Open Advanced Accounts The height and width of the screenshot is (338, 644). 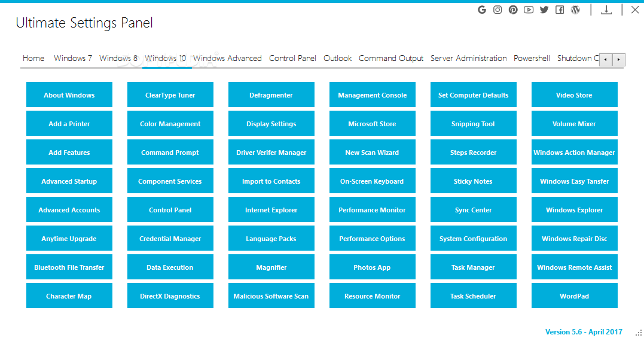click(69, 210)
